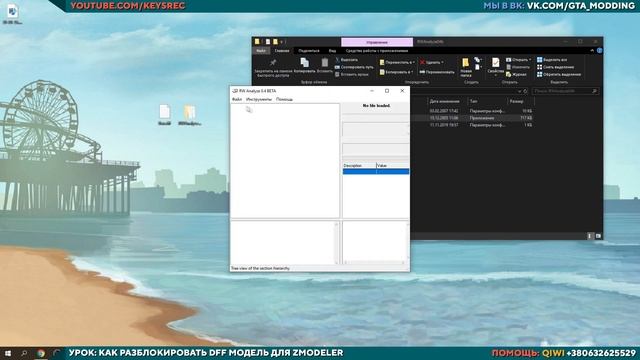Open Explorer help via the blue question icon
The image size is (640, 360).
(x=599, y=51)
